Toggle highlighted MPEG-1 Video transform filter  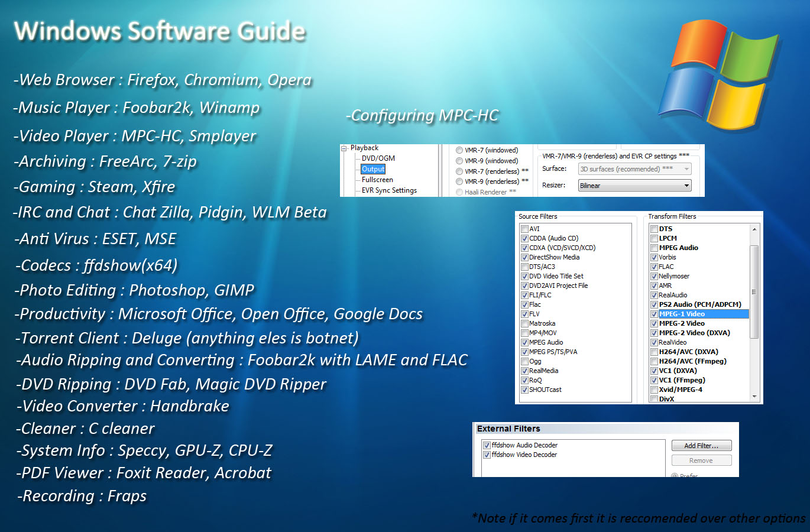coord(654,314)
